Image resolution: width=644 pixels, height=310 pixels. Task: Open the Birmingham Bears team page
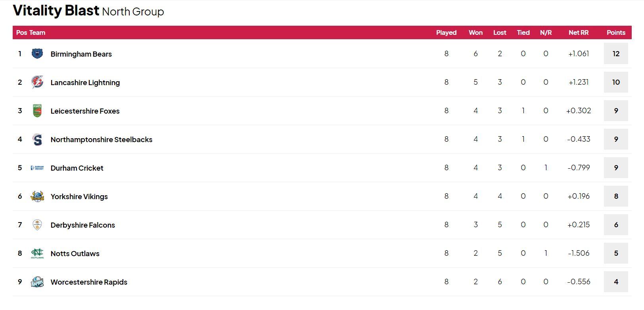pyautogui.click(x=81, y=54)
